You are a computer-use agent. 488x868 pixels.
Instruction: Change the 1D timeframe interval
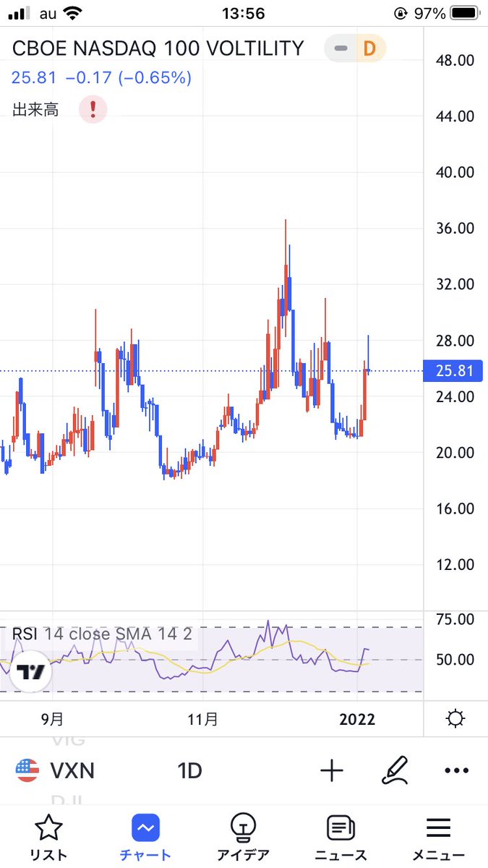(x=189, y=771)
